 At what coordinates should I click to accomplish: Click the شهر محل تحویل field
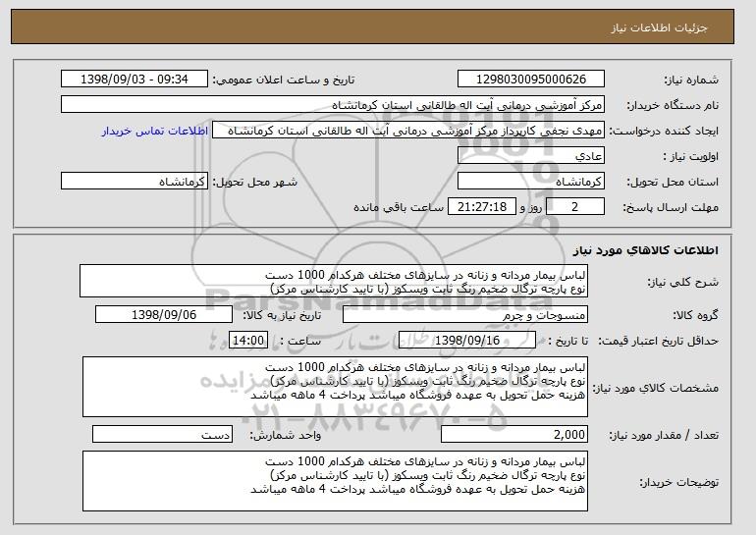click(x=135, y=182)
